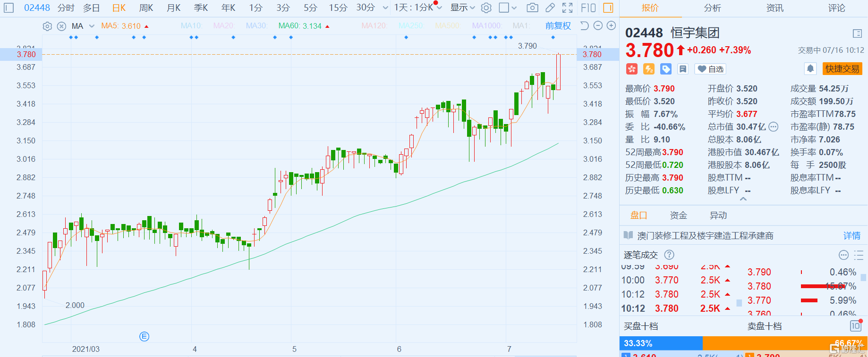This screenshot has height=357, width=868.
Task: Switch to 日K chart tab
Action: [x=119, y=8]
